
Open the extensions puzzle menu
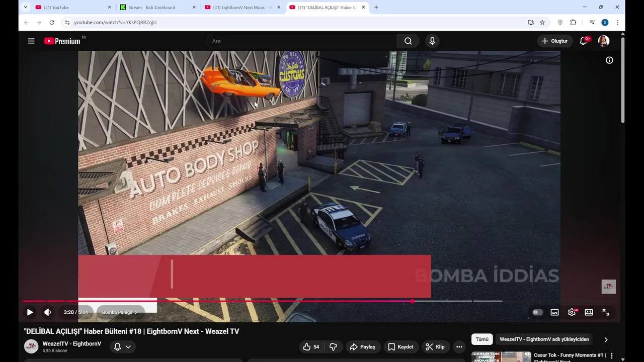[x=573, y=23]
